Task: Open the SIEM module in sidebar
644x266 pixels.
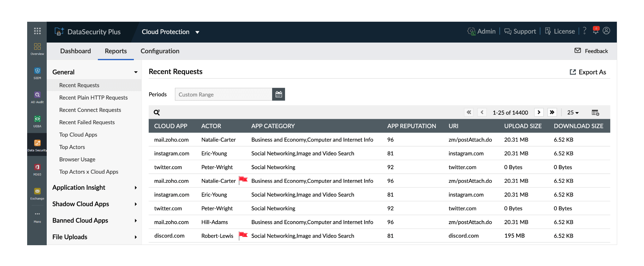Action: click(x=37, y=73)
